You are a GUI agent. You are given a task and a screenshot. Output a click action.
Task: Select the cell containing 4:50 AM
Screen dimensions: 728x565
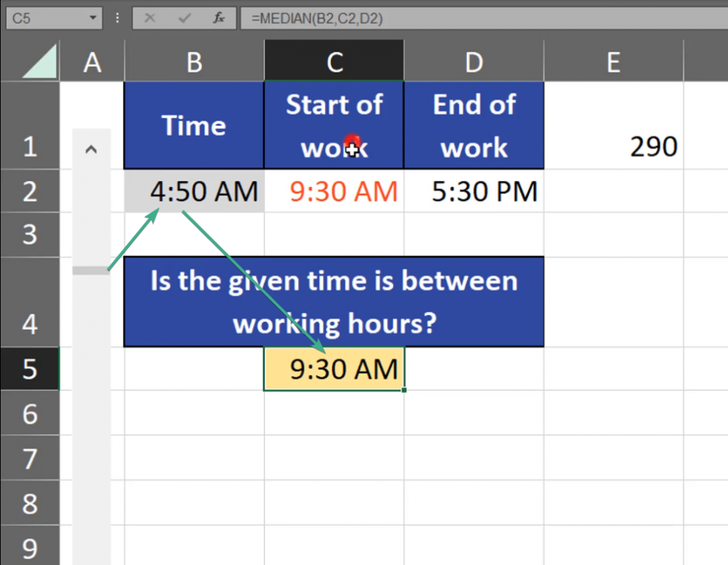pos(194,191)
